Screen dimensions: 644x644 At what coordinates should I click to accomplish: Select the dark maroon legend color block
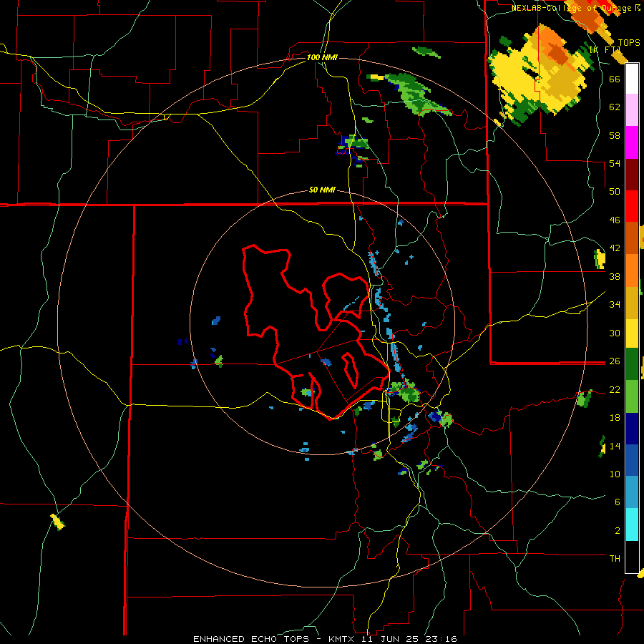[632, 174]
